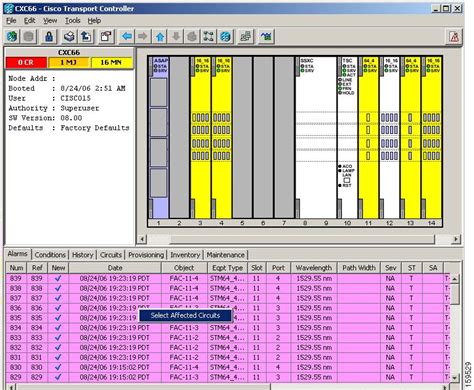Switch to the Circuits tab
This screenshot has height=390, width=474.
click(111, 255)
